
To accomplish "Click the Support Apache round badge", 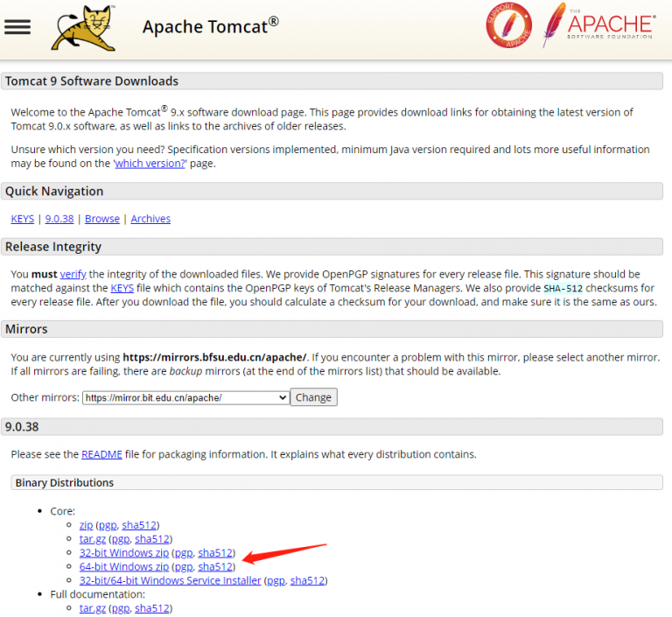I will 508,25.
